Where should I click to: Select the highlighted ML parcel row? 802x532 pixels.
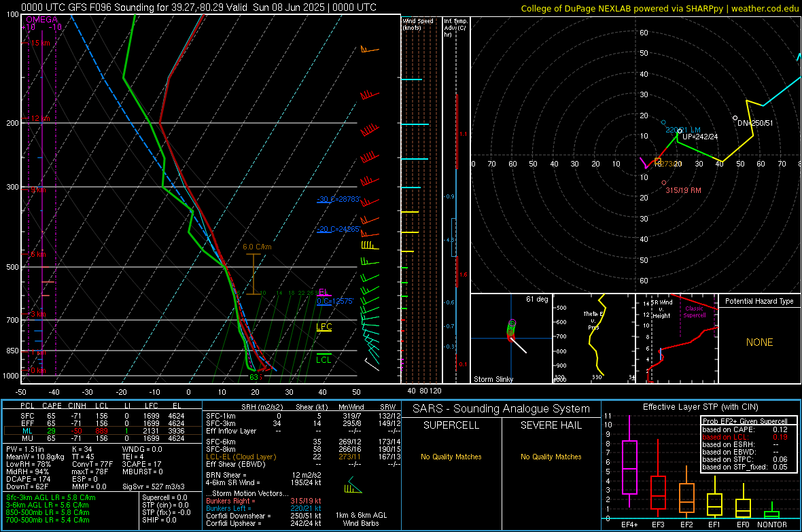102,431
